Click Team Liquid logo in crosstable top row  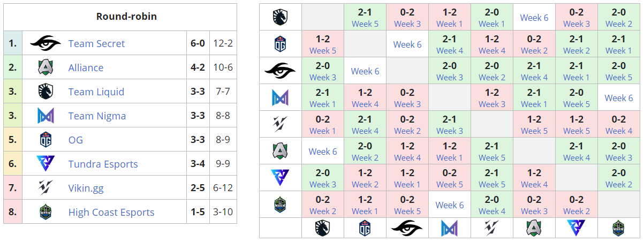(280, 17)
